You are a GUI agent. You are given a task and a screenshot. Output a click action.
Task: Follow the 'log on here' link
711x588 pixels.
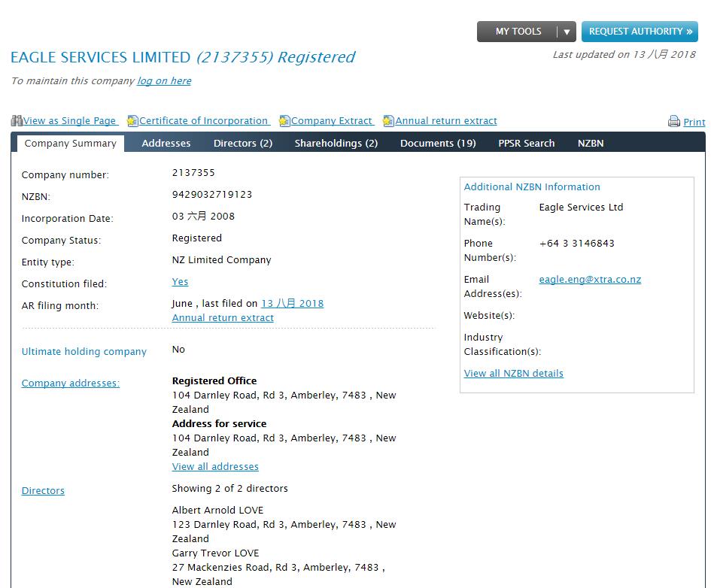[x=164, y=81]
